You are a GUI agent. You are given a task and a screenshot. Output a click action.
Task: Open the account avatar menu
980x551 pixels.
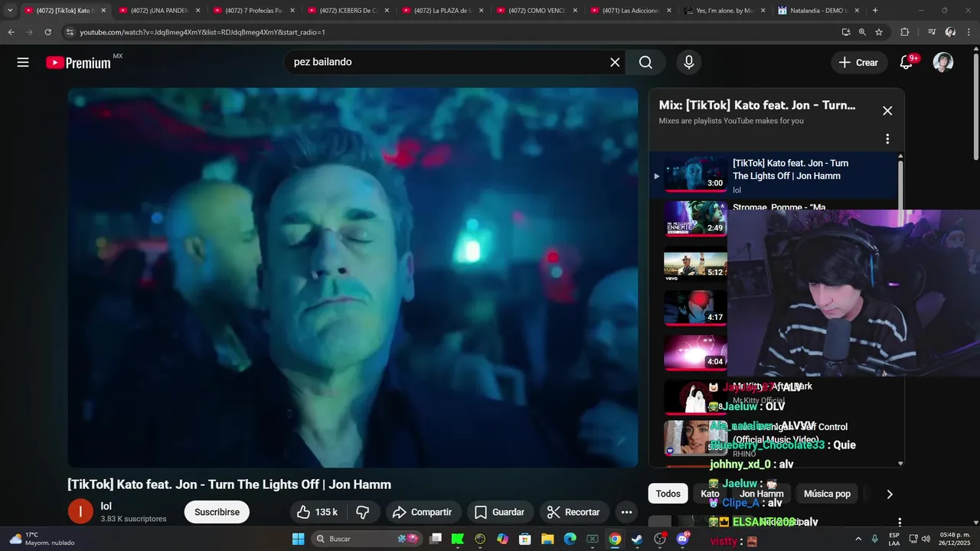click(x=943, y=62)
